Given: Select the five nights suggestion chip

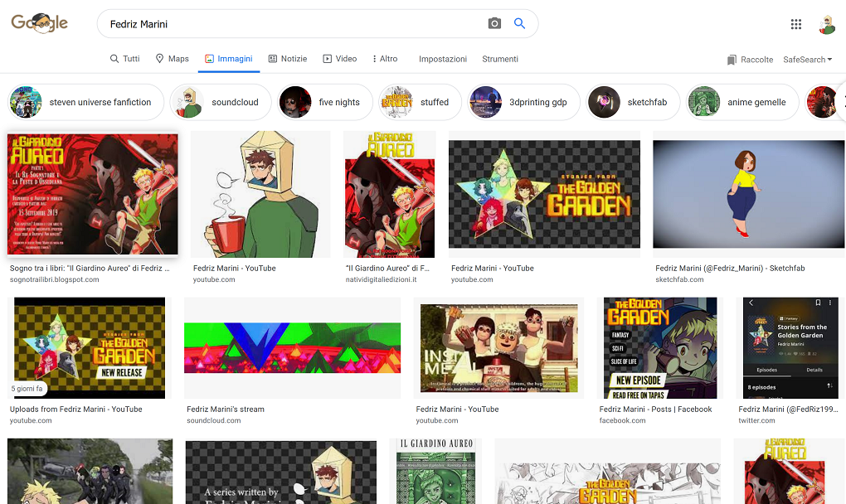Looking at the screenshot, I should tap(327, 102).
